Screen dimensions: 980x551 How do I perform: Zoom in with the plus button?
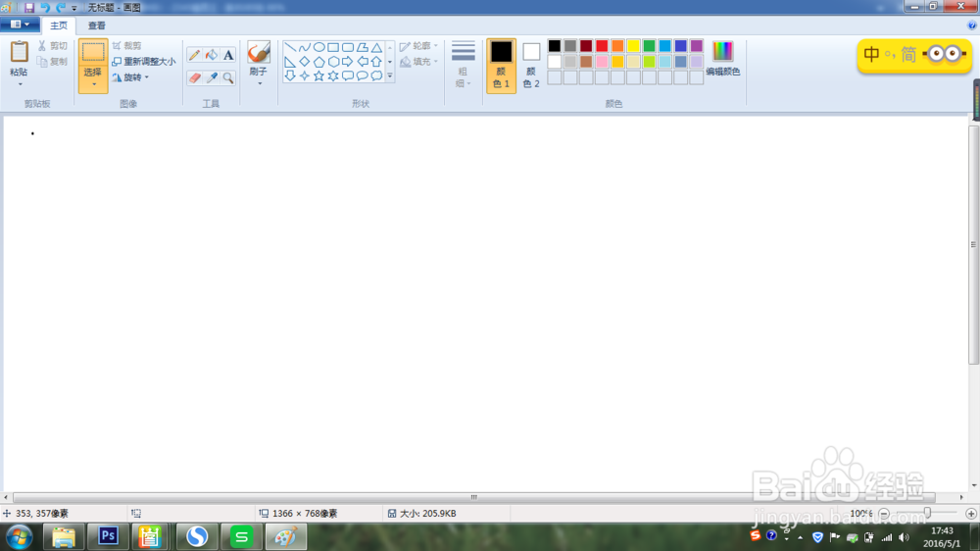point(970,514)
